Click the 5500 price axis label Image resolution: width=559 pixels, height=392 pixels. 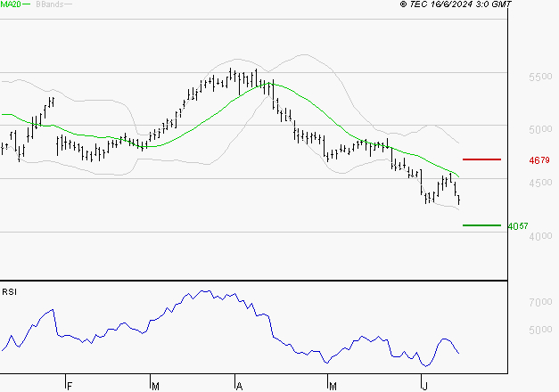[540, 77]
